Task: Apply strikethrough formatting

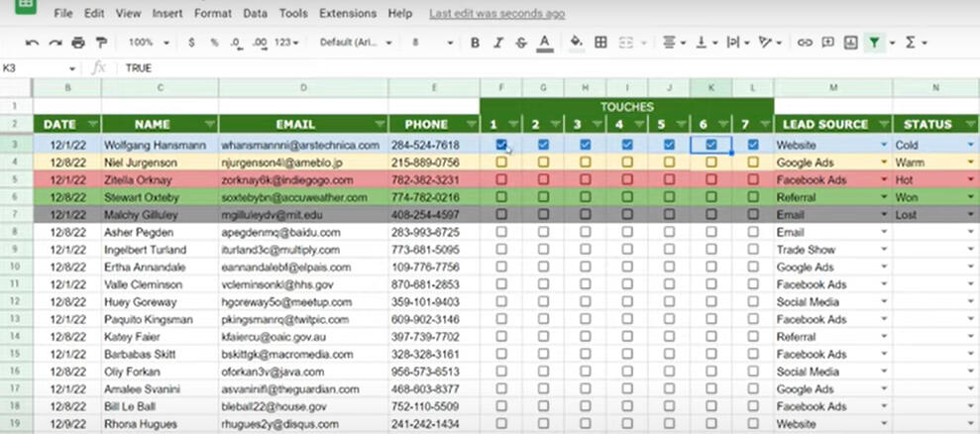Action: pos(521,43)
